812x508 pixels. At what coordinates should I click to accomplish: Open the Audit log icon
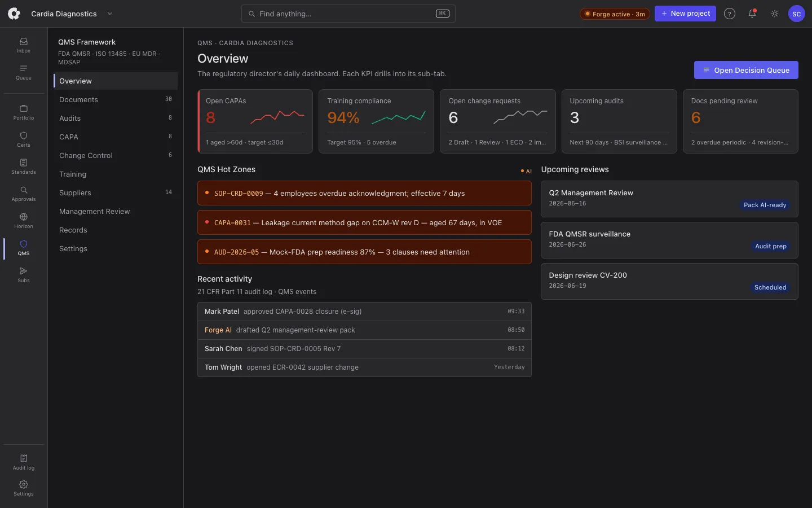[24, 462]
